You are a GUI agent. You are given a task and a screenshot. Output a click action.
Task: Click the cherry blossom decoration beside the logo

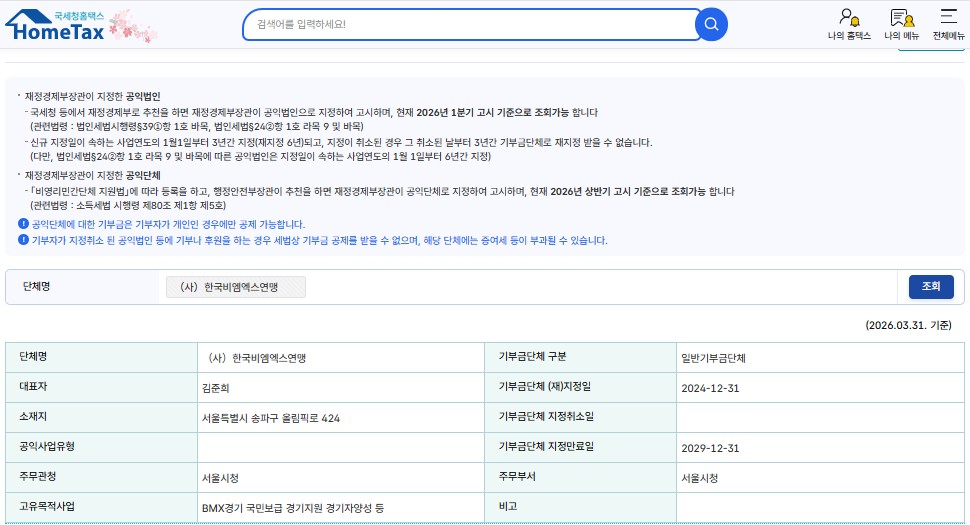(x=132, y=26)
